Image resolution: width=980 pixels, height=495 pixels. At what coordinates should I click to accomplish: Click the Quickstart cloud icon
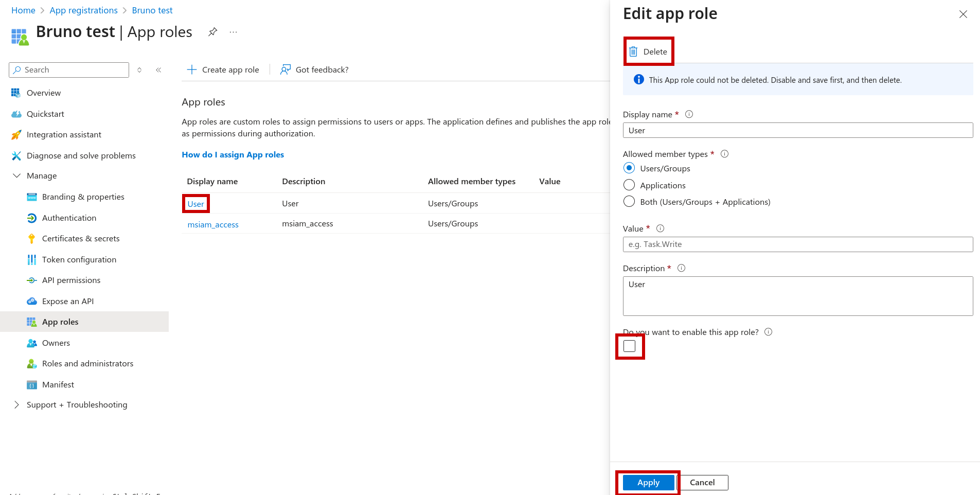pyautogui.click(x=16, y=114)
